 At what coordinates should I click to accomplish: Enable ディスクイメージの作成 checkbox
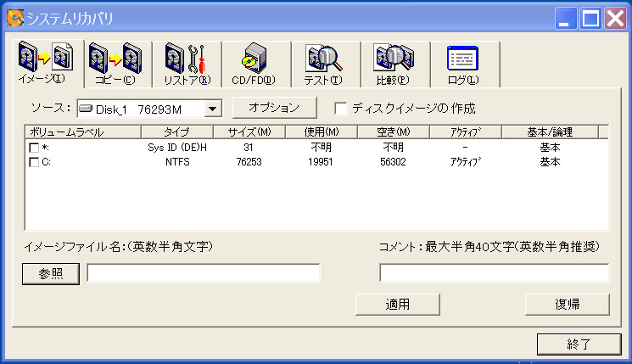click(x=341, y=109)
